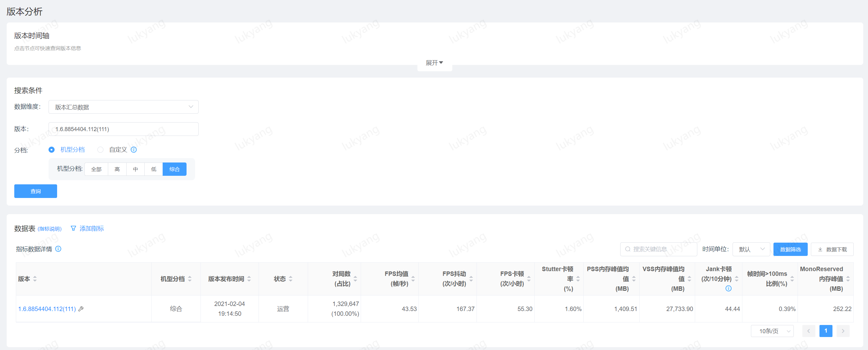Open the 数据维度 dropdown

pos(123,107)
